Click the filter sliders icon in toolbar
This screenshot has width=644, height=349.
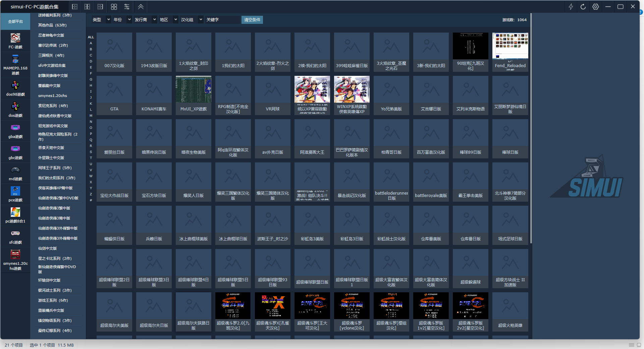(x=127, y=7)
